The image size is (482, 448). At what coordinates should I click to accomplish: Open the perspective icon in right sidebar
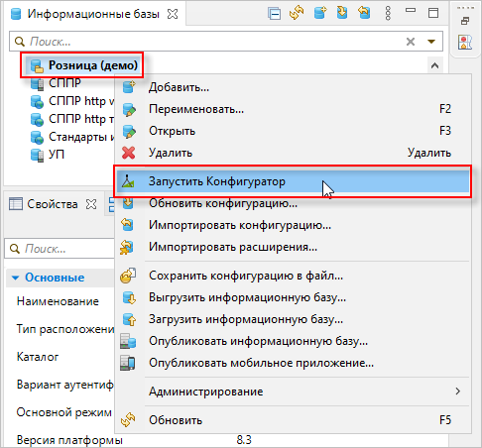pyautogui.click(x=465, y=43)
